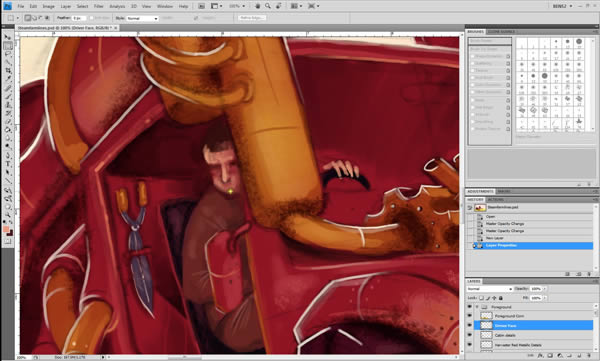Add a layer mask
This screenshot has width=600, height=361.
click(550, 356)
